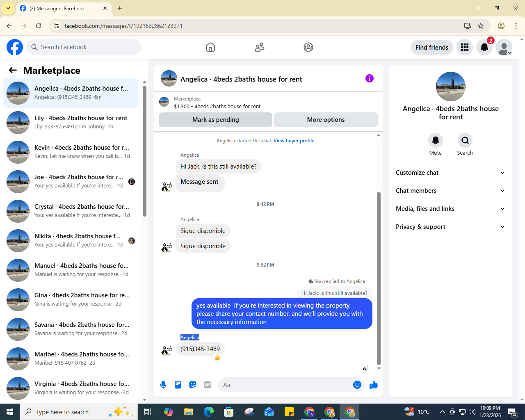Click the Find friends button
Image resolution: width=525 pixels, height=420 pixels.
(x=432, y=47)
